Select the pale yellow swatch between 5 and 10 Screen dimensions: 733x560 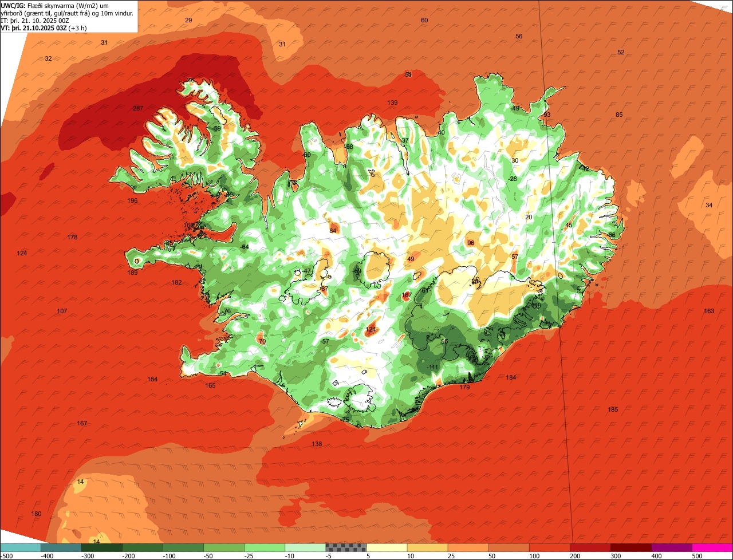pos(387,547)
